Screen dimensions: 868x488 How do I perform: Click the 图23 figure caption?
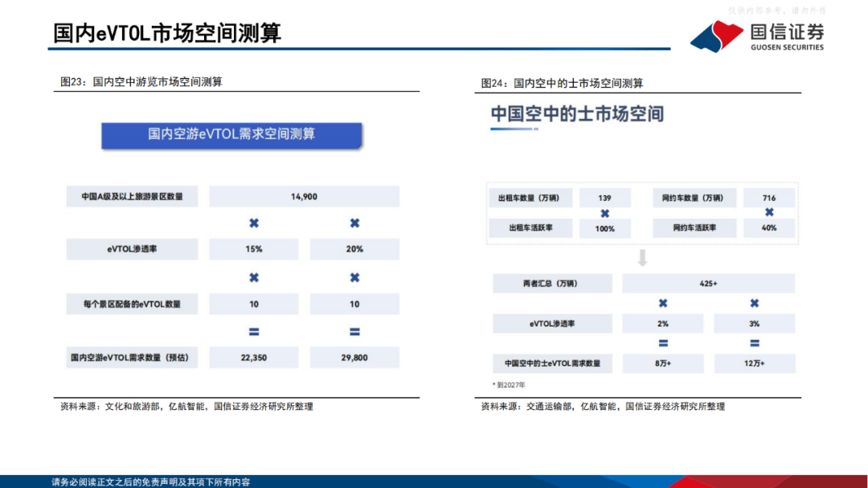pyautogui.click(x=141, y=82)
